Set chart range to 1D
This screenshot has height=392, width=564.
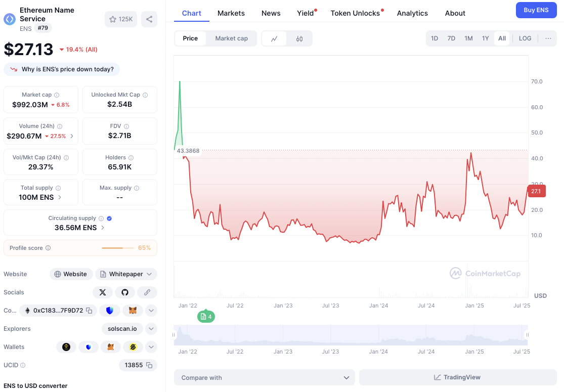coord(435,38)
